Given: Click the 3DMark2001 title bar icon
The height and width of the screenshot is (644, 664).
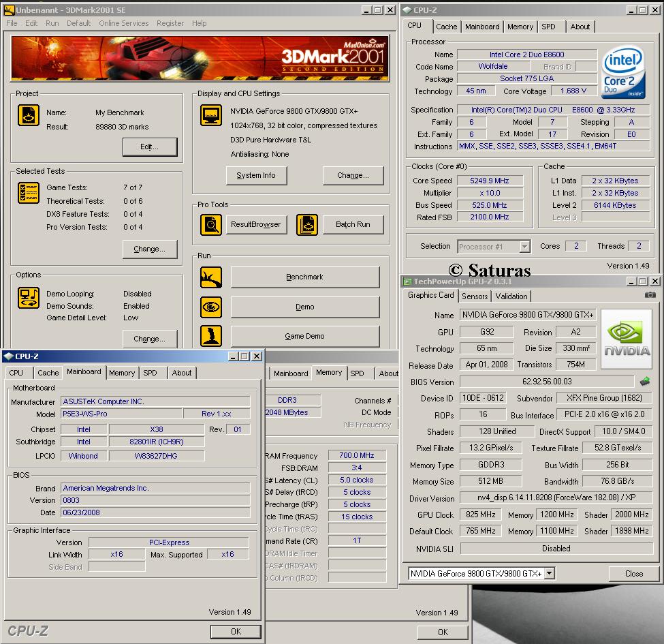Looking at the screenshot, I should [x=8, y=10].
